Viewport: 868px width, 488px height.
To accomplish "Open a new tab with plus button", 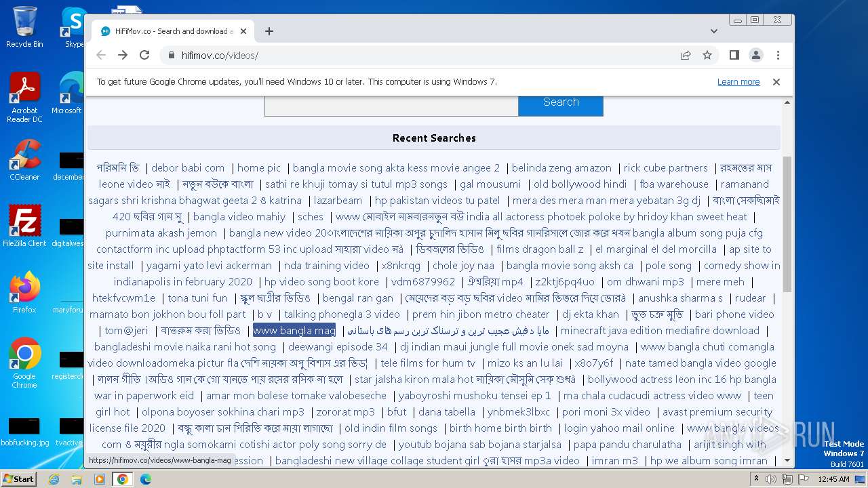I will [269, 31].
